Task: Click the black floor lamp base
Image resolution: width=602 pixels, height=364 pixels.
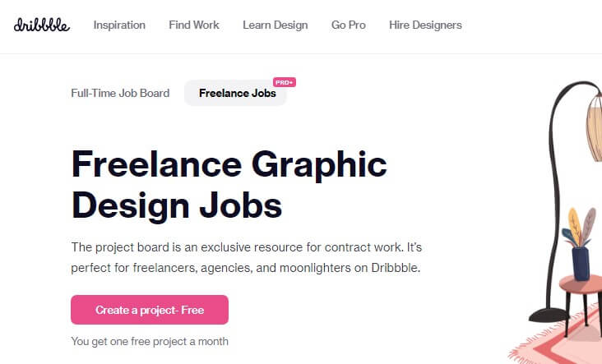Action: [549, 315]
